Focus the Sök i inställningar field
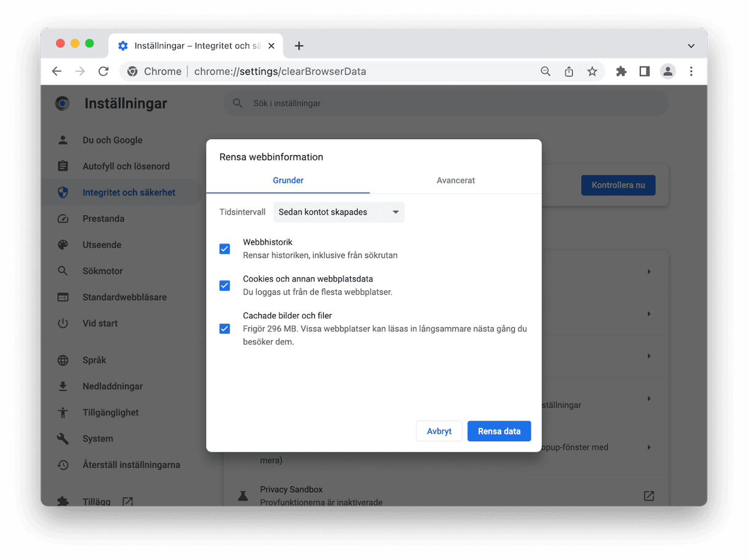The width and height of the screenshot is (748, 560). pyautogui.click(x=446, y=103)
